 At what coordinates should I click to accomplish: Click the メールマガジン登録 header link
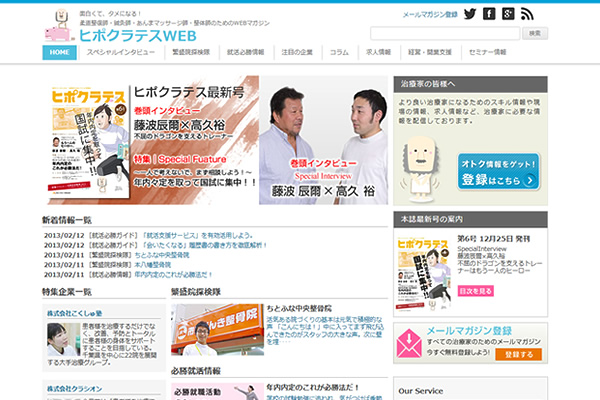point(429,15)
